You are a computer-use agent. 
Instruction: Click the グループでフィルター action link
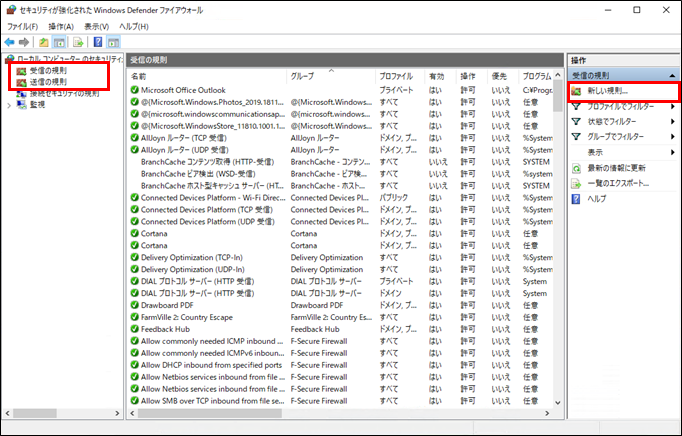pos(616,136)
